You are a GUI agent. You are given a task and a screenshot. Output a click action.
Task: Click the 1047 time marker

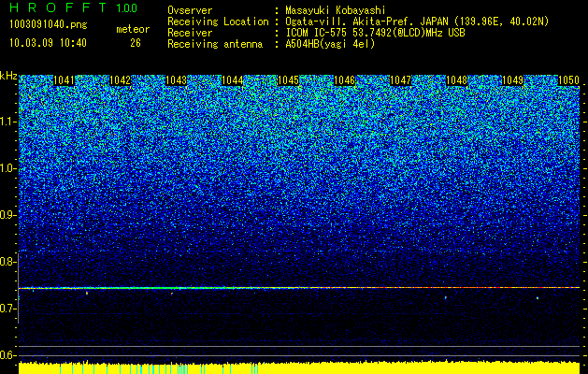pos(400,80)
